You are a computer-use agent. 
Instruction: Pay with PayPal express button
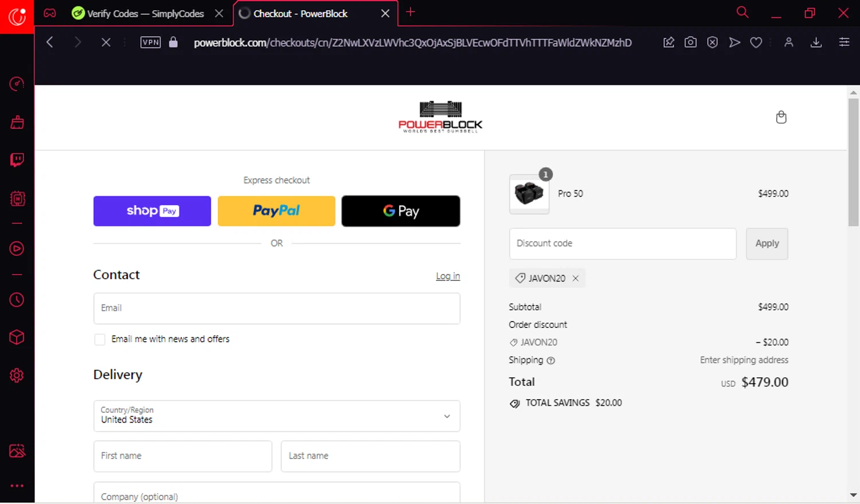[276, 211]
